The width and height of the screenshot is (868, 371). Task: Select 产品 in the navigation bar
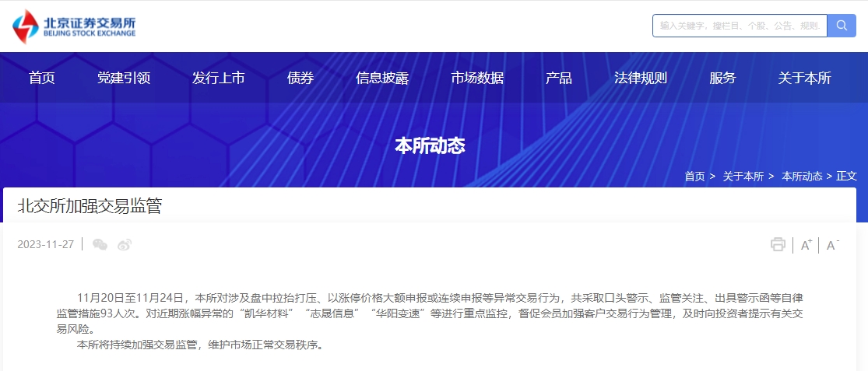[x=559, y=78]
